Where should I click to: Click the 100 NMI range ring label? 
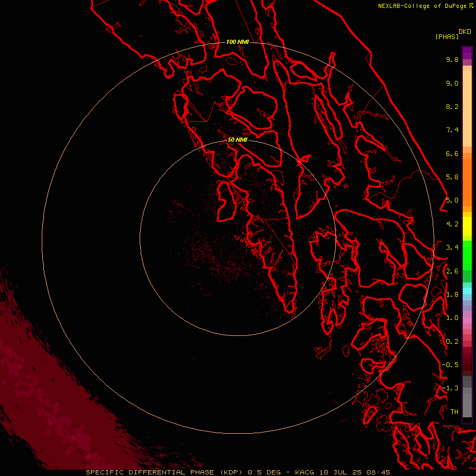pyautogui.click(x=237, y=42)
